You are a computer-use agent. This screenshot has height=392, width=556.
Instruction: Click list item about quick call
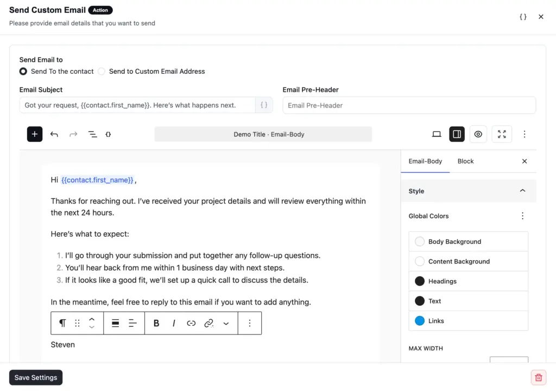click(x=187, y=280)
